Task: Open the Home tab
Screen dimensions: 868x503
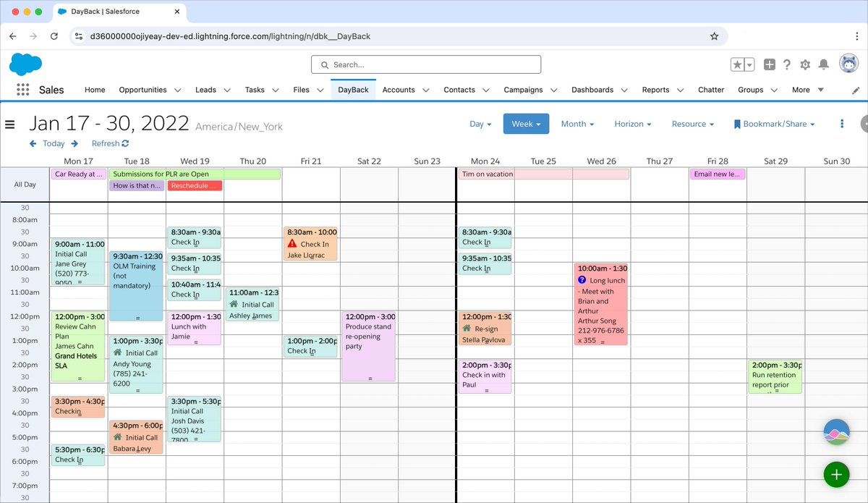Action: coord(95,90)
